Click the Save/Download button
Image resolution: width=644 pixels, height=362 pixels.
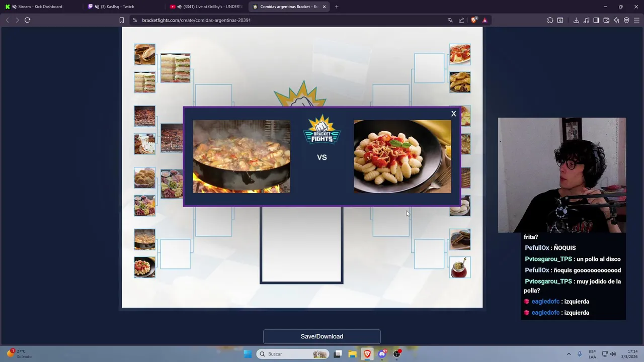click(x=322, y=336)
